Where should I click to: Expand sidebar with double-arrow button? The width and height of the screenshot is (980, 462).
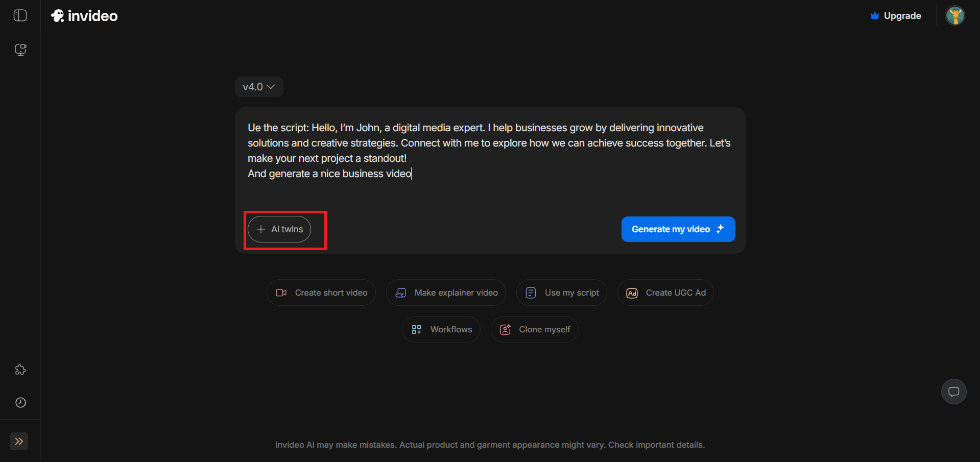(x=19, y=441)
